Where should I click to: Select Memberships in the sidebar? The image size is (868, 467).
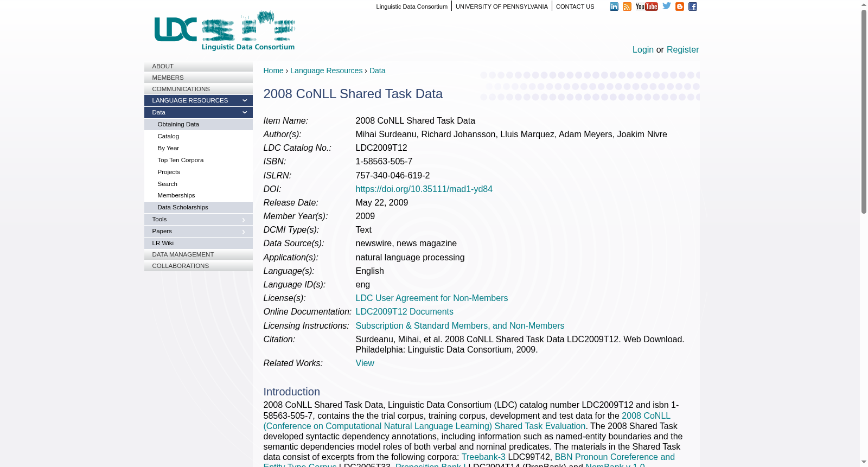(x=198, y=195)
